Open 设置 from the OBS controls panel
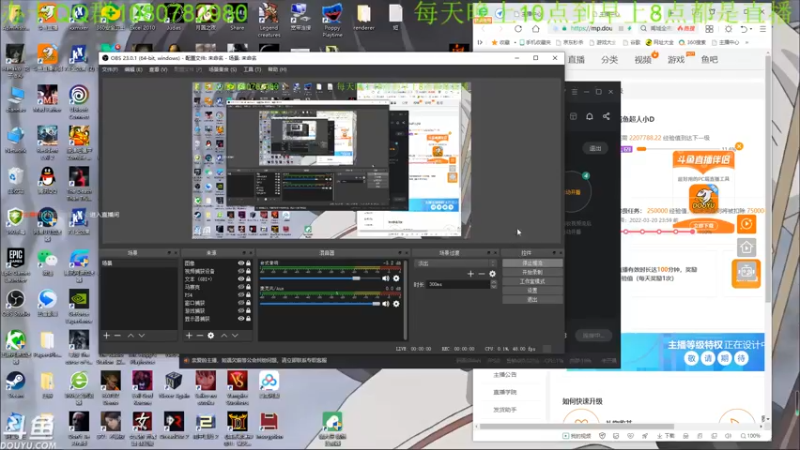Viewport: 800px width, 450px height. coord(532,291)
